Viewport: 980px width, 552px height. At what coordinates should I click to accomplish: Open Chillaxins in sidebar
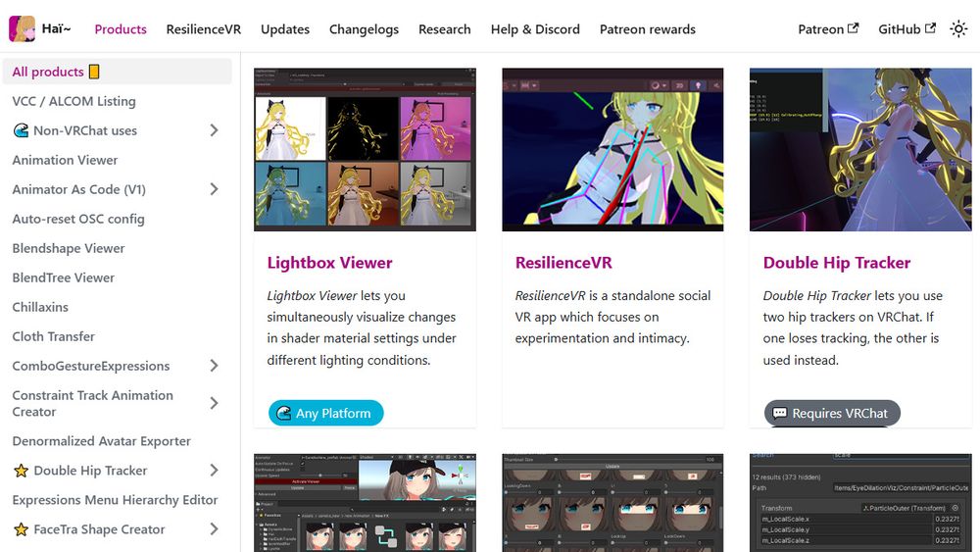pos(40,307)
